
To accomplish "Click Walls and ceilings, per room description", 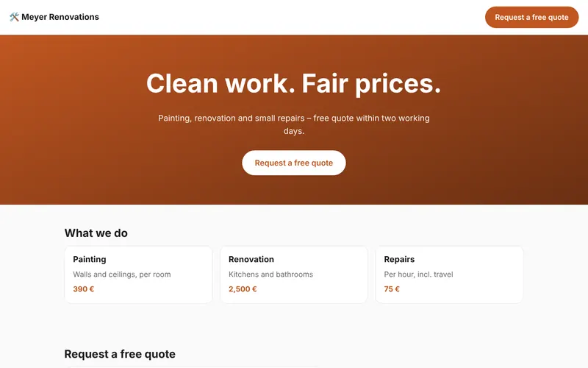I will pyautogui.click(x=122, y=275).
